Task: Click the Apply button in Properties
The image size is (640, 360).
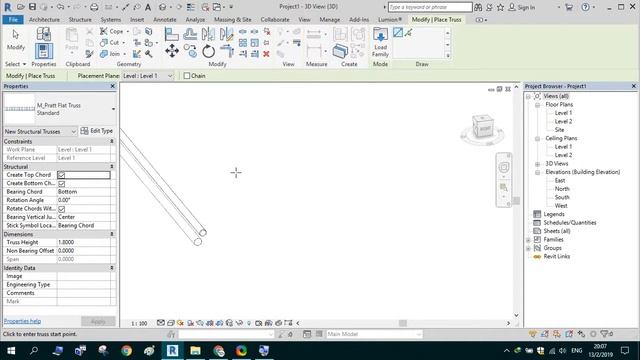Action: click(98, 321)
